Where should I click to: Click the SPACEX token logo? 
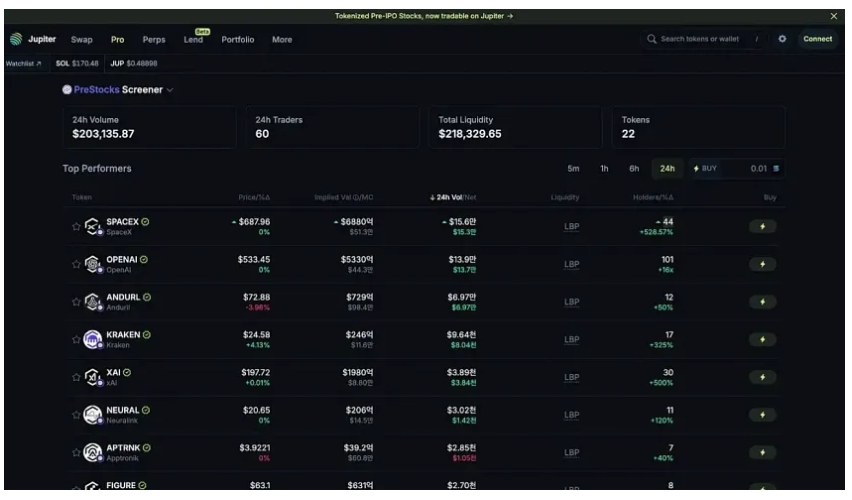coord(93,226)
